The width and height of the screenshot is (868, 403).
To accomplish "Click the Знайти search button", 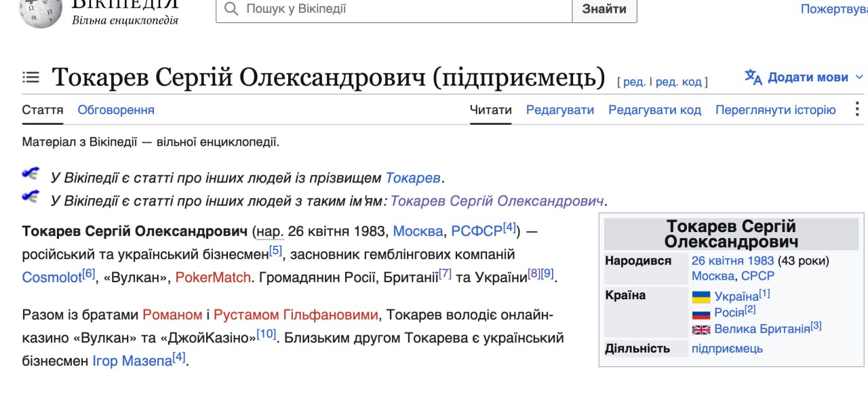I will tap(604, 9).
